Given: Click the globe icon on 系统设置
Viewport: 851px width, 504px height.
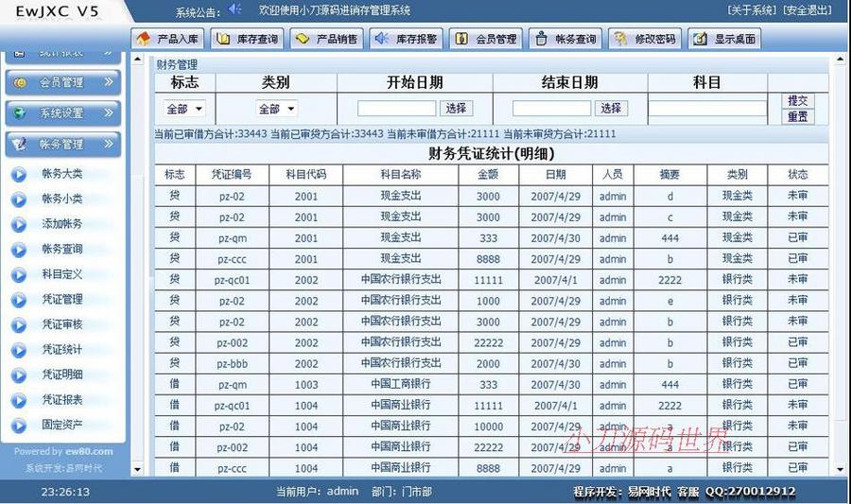Looking at the screenshot, I should (x=20, y=113).
